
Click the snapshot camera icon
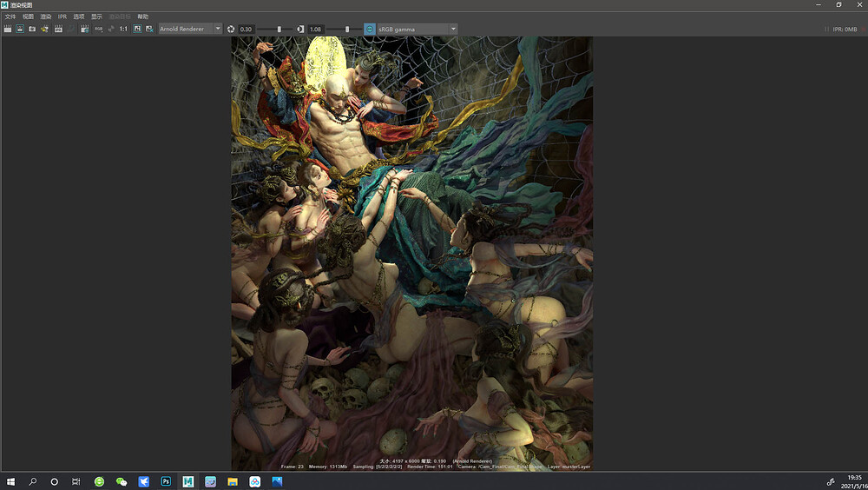pyautogui.click(x=32, y=29)
